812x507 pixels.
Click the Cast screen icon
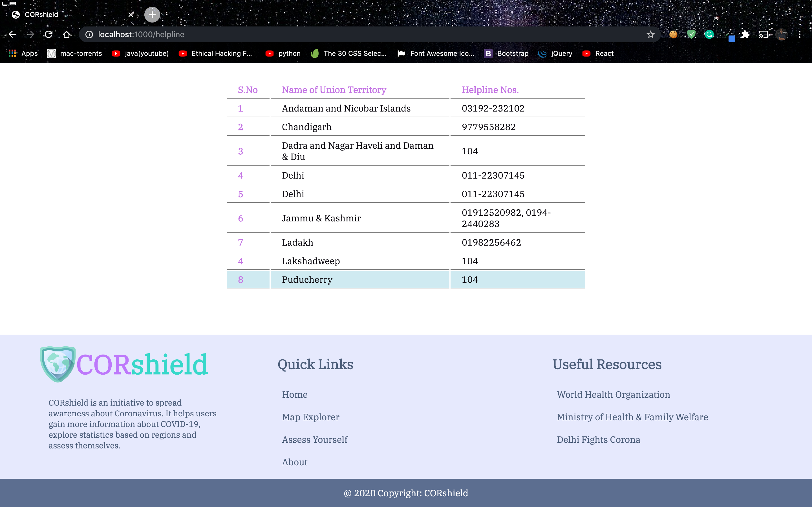pos(763,35)
